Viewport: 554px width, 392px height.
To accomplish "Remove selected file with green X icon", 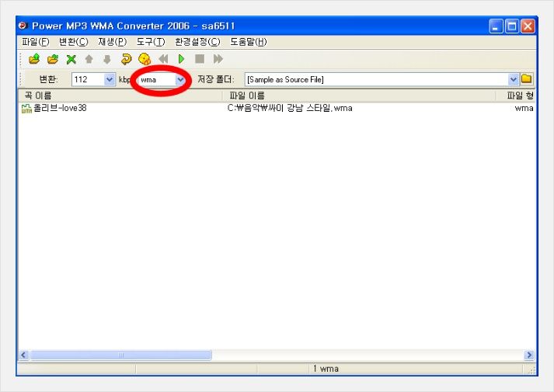I will pyautogui.click(x=71, y=59).
